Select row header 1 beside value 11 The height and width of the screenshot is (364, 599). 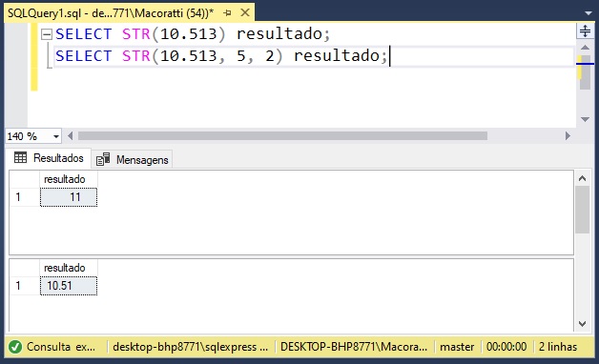pyautogui.click(x=25, y=197)
